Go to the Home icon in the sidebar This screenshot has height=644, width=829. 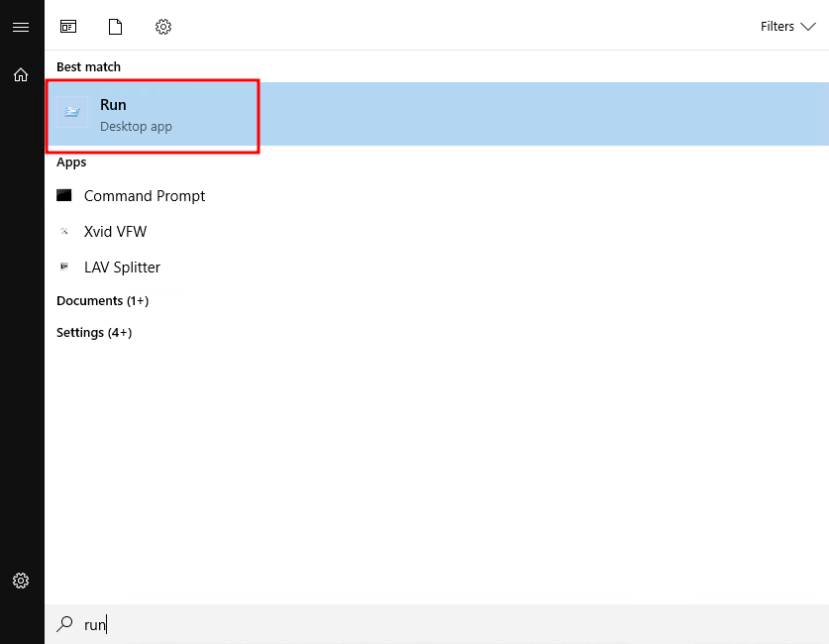(x=21, y=75)
